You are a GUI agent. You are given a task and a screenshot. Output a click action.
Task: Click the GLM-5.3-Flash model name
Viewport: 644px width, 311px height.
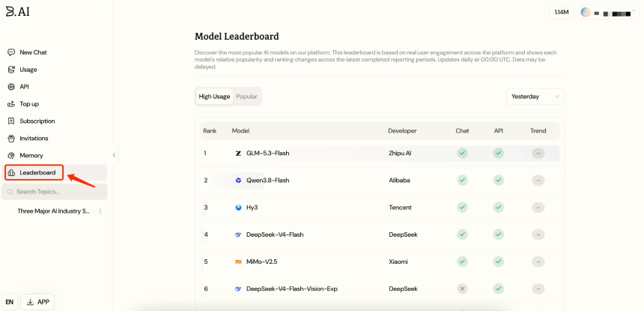pos(268,153)
